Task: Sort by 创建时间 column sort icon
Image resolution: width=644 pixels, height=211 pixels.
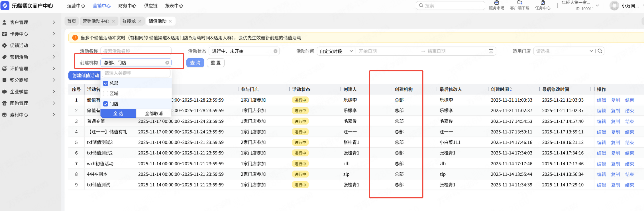Action: click(511, 89)
